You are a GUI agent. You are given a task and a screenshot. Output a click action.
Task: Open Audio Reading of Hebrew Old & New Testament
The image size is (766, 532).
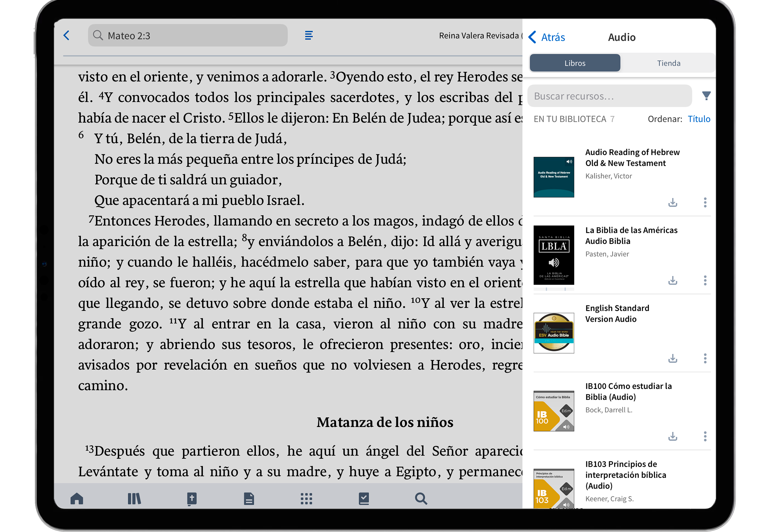(x=632, y=158)
